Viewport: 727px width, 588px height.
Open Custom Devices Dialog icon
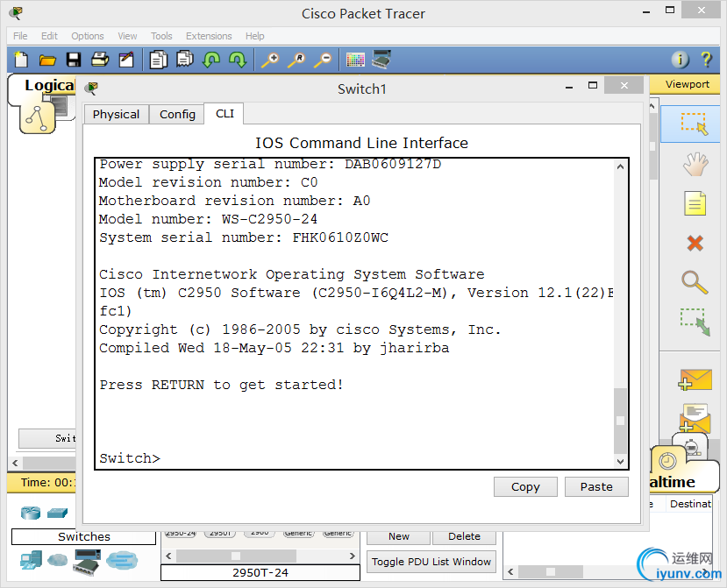381,60
